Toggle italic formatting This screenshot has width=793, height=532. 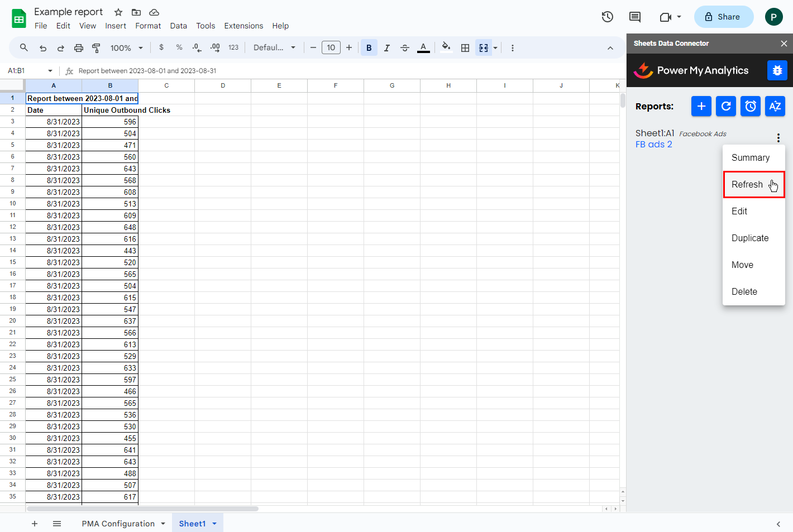[386, 48]
